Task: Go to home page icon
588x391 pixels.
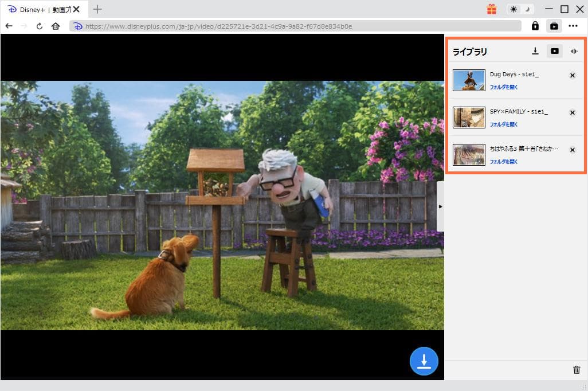Action: click(56, 26)
